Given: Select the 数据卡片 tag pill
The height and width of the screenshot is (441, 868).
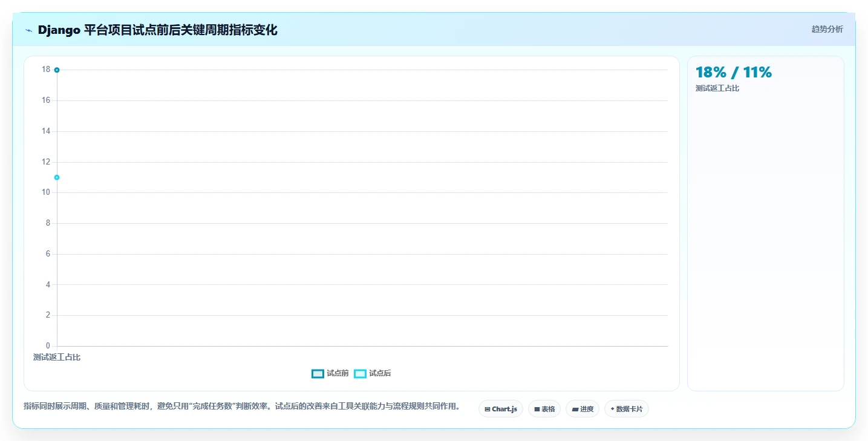Looking at the screenshot, I should 627,409.
